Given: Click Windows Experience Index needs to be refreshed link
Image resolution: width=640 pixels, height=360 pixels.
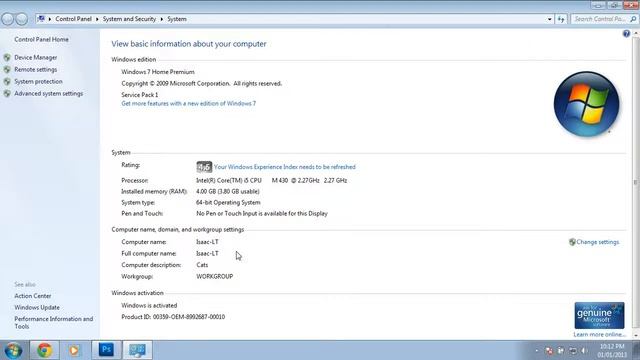Looking at the screenshot, I should tap(284, 167).
